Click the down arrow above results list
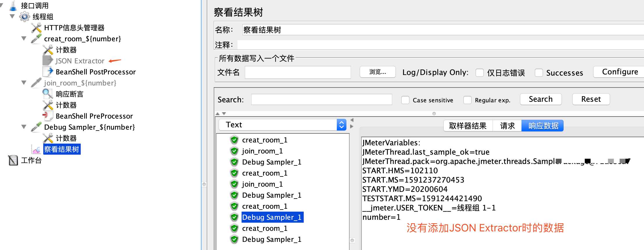 pos(224,114)
